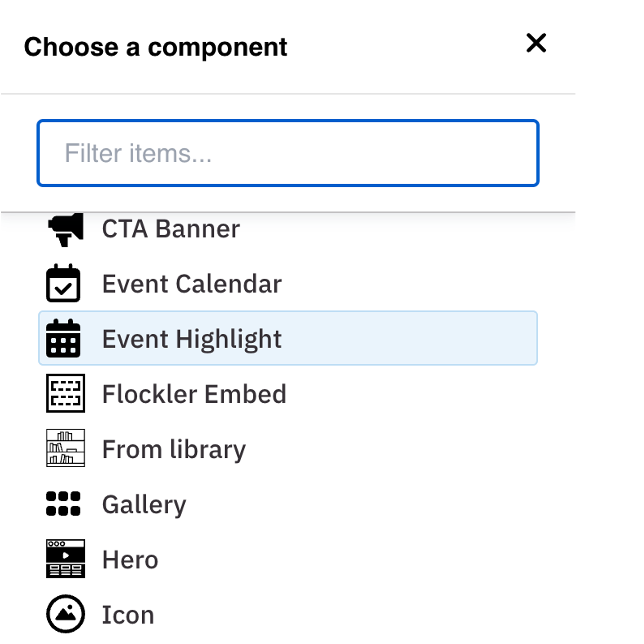The width and height of the screenshot is (644, 644).
Task: Click the bookshelf icon for From library
Action: click(66, 448)
